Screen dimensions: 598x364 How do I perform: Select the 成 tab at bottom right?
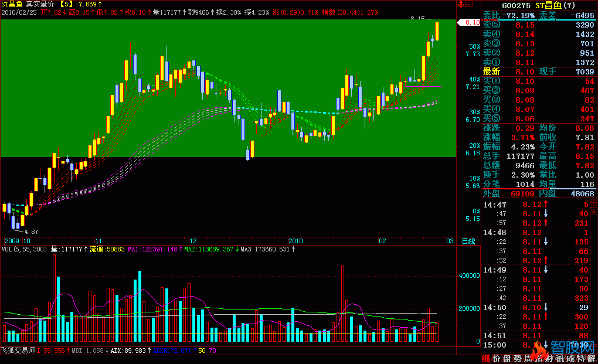[x=570, y=359]
